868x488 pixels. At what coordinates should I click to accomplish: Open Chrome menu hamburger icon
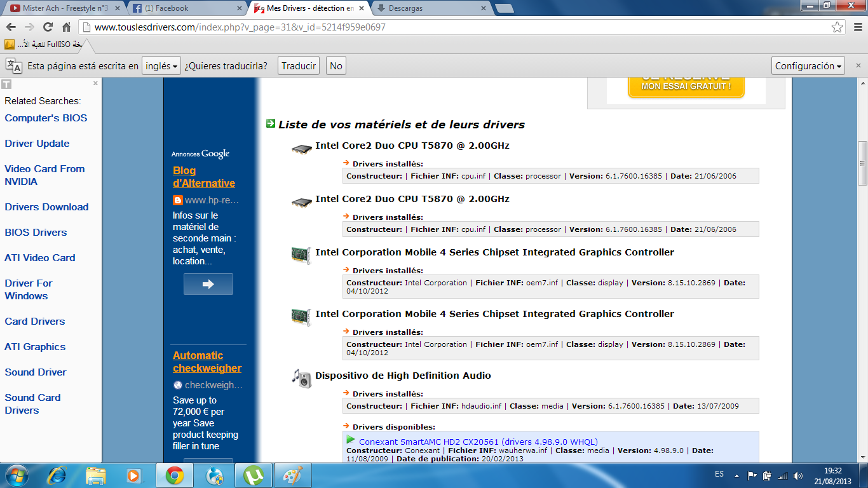855,27
